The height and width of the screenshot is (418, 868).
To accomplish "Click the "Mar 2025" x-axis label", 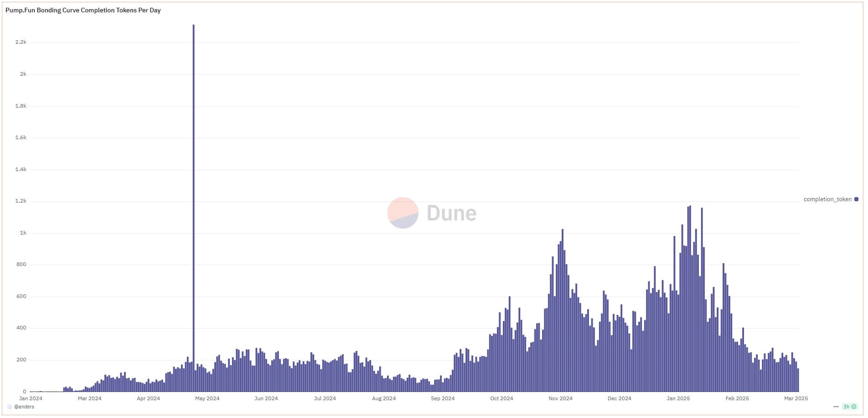I will tap(796, 398).
